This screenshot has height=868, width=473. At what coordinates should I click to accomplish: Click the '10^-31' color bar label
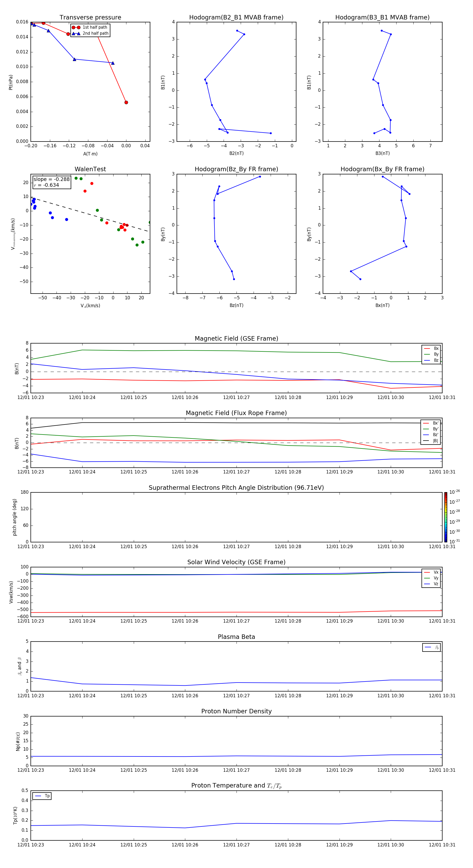pos(455,542)
